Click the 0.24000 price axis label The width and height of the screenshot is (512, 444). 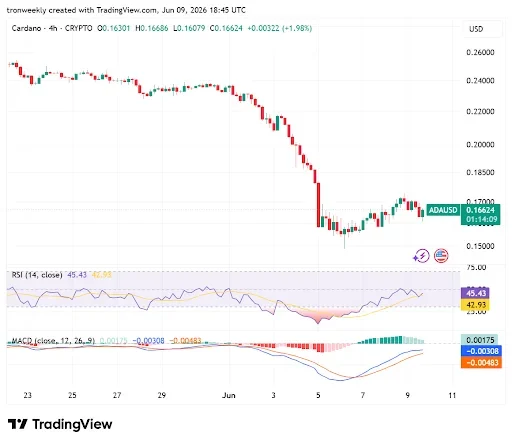click(480, 81)
